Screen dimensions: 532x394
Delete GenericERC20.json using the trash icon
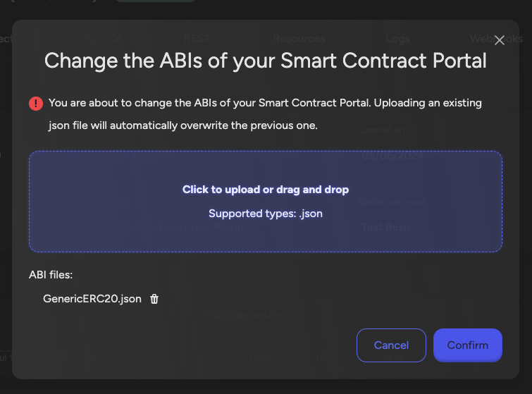pyautogui.click(x=155, y=299)
